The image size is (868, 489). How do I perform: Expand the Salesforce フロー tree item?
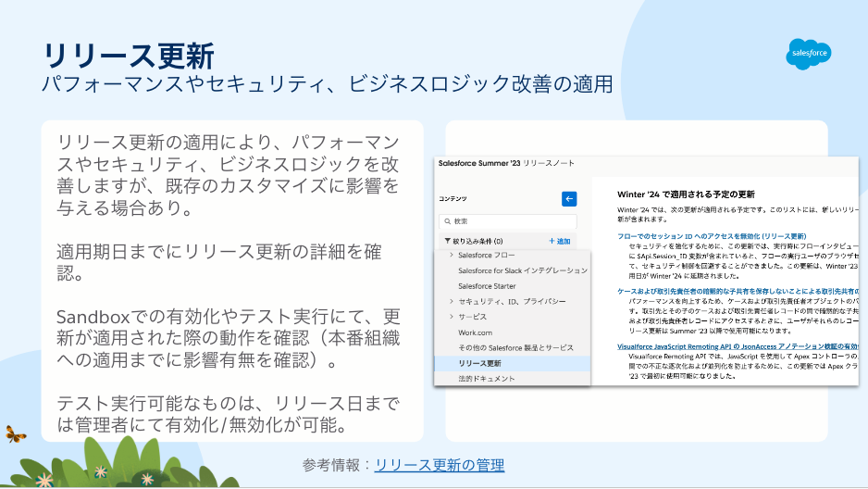coord(452,255)
